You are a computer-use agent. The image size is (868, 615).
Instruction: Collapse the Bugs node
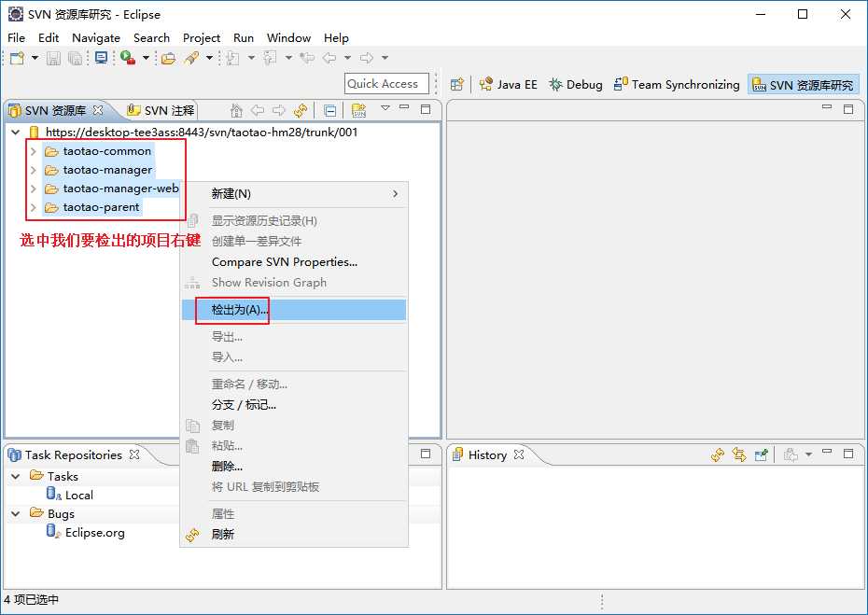(16, 513)
